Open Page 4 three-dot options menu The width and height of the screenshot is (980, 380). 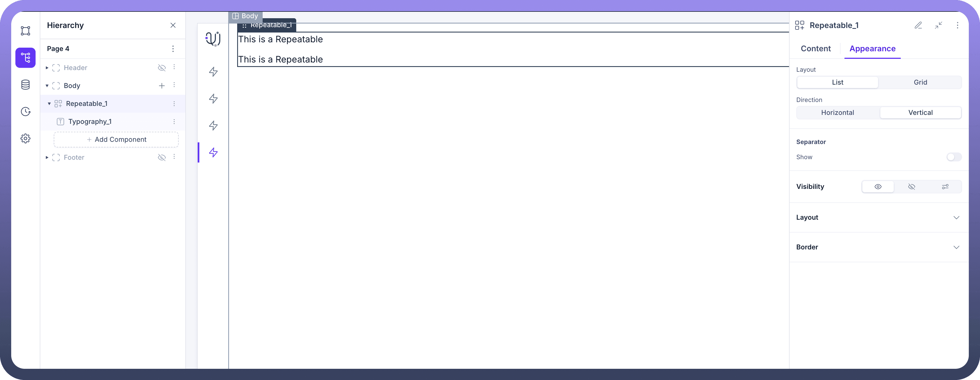(173, 49)
